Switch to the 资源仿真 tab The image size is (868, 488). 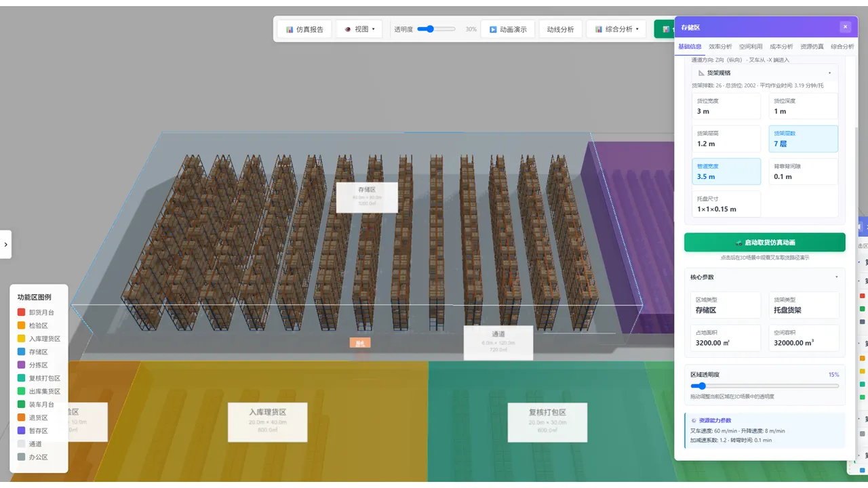(x=812, y=47)
